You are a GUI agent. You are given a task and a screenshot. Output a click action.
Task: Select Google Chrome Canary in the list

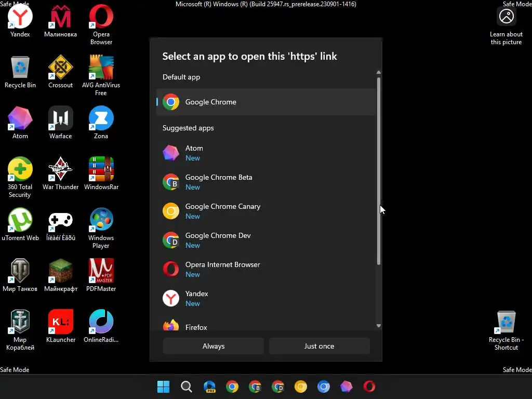click(266, 211)
